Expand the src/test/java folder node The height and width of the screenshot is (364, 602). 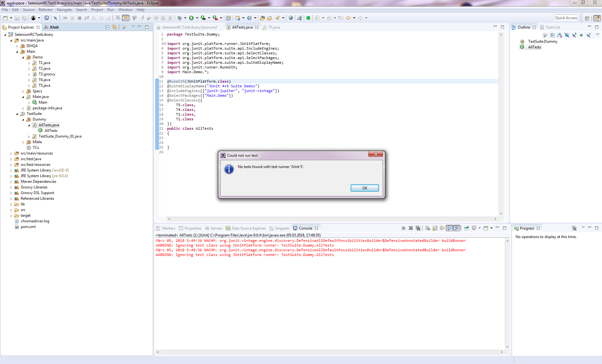[x=11, y=159]
